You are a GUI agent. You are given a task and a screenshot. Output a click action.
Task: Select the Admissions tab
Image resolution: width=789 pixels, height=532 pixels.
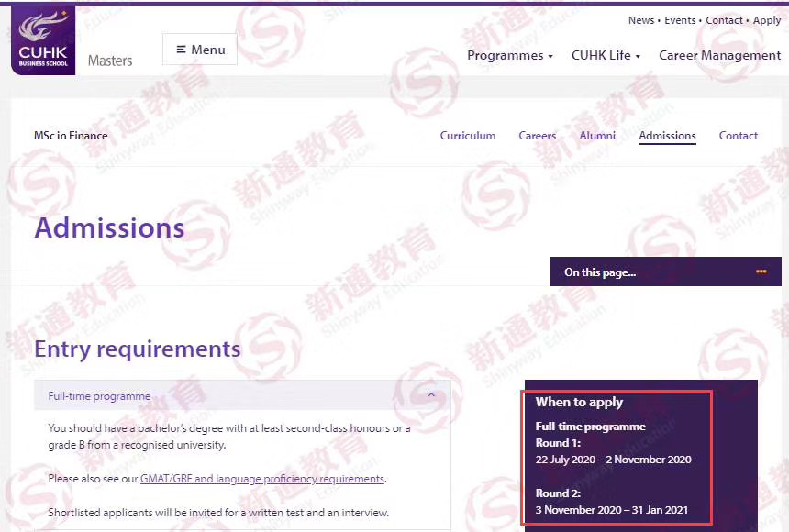[667, 136]
